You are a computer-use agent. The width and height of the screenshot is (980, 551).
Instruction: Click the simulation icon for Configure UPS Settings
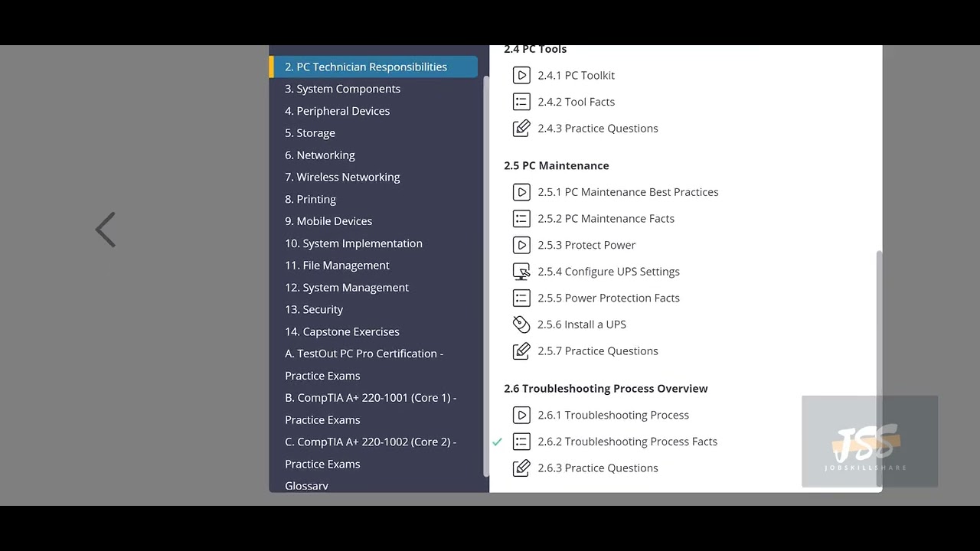coord(521,272)
